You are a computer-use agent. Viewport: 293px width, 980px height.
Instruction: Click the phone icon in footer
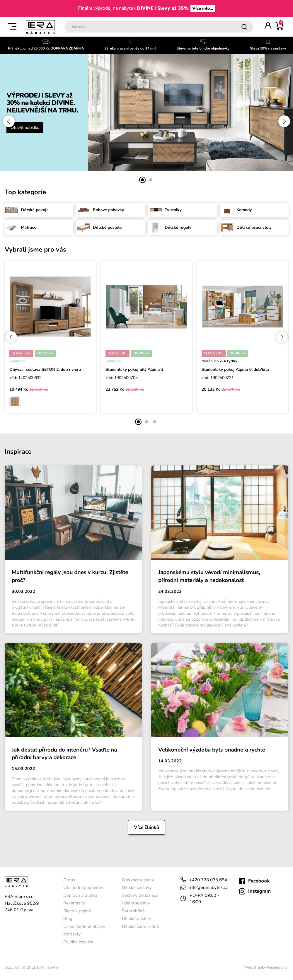pyautogui.click(x=183, y=880)
